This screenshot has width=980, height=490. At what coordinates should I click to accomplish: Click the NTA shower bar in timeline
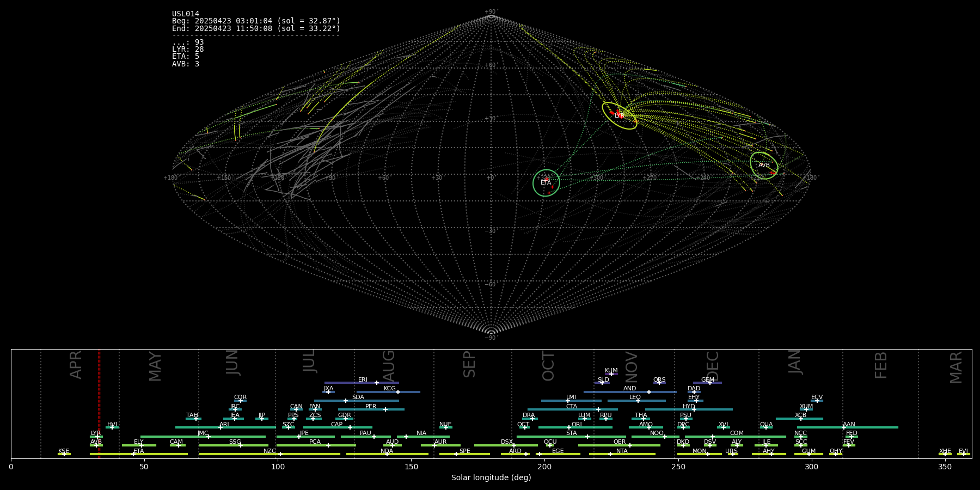pos(622,454)
